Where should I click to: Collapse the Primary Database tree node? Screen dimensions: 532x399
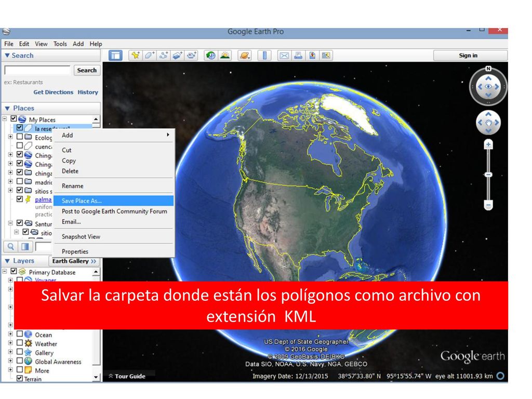pyautogui.click(x=5, y=271)
